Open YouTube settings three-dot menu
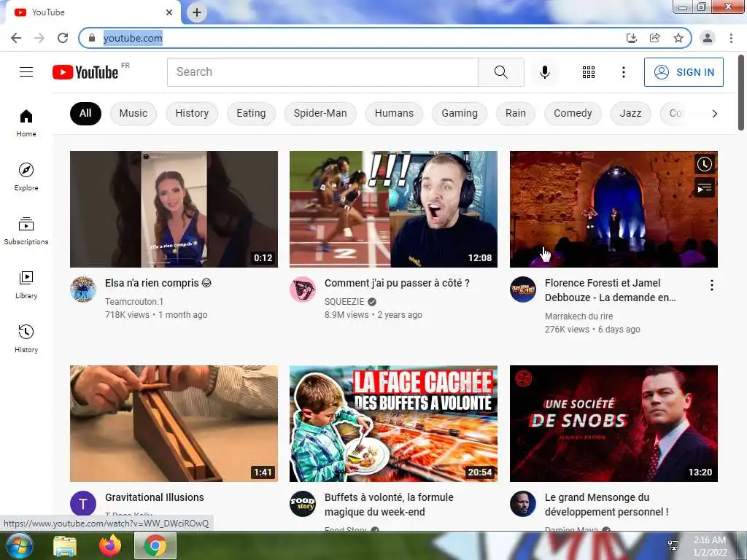 (623, 72)
